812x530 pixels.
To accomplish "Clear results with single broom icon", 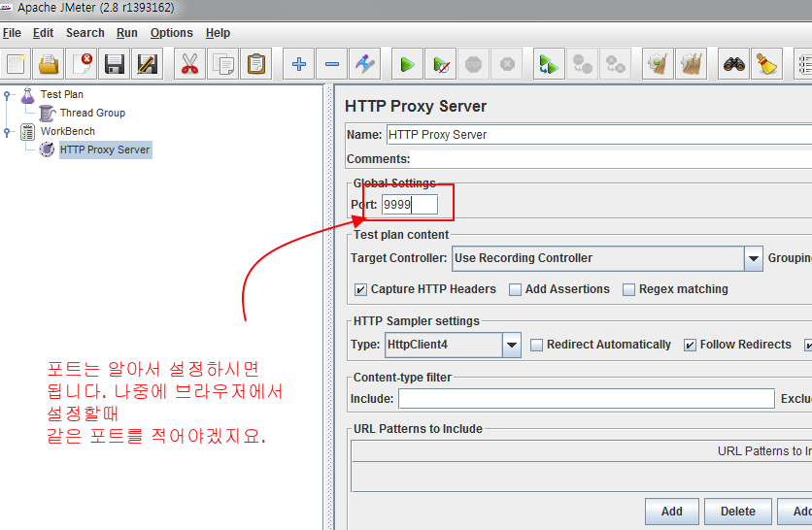I will pos(659,65).
